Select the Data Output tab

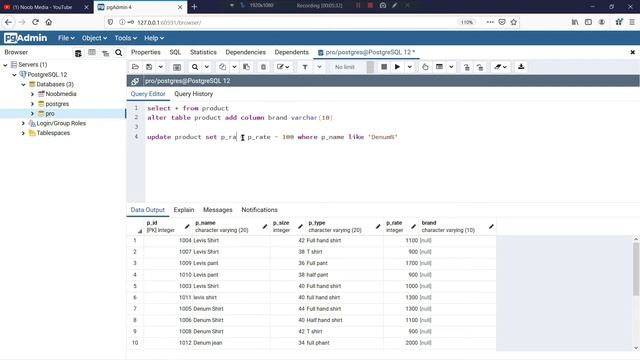tap(147, 210)
